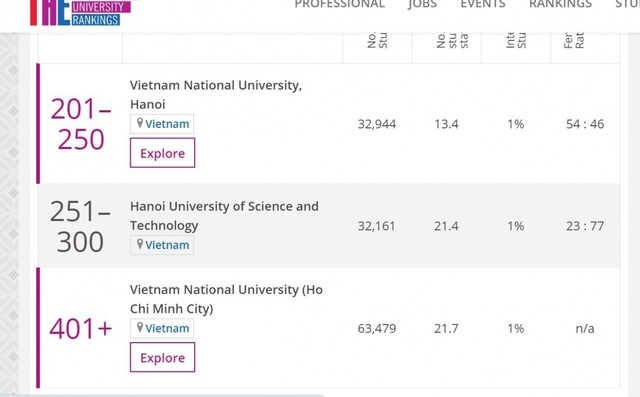
Task: Open Vietnam National University, Hanoi link
Action: 216,95
